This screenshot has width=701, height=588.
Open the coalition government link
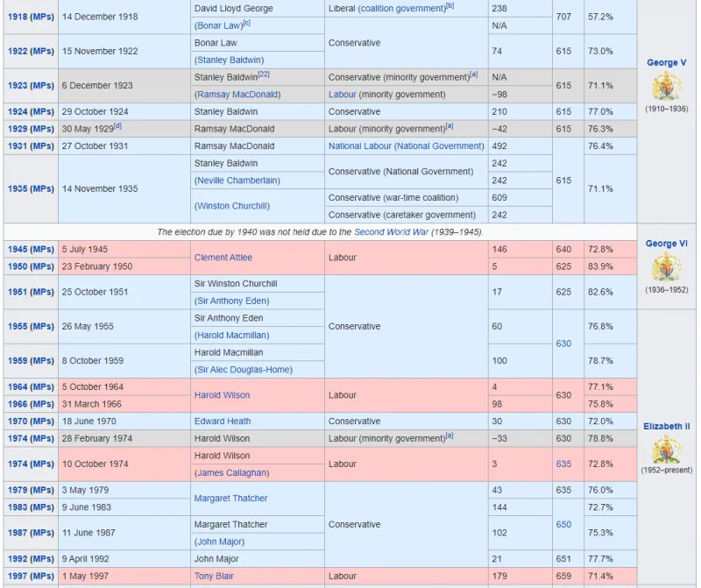pyautogui.click(x=403, y=9)
